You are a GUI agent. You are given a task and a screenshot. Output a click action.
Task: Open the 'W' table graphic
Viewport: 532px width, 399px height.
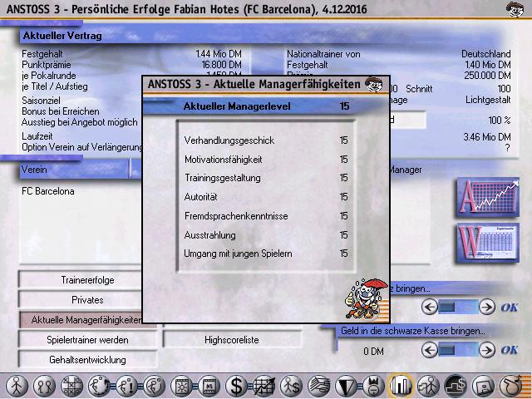click(487, 244)
